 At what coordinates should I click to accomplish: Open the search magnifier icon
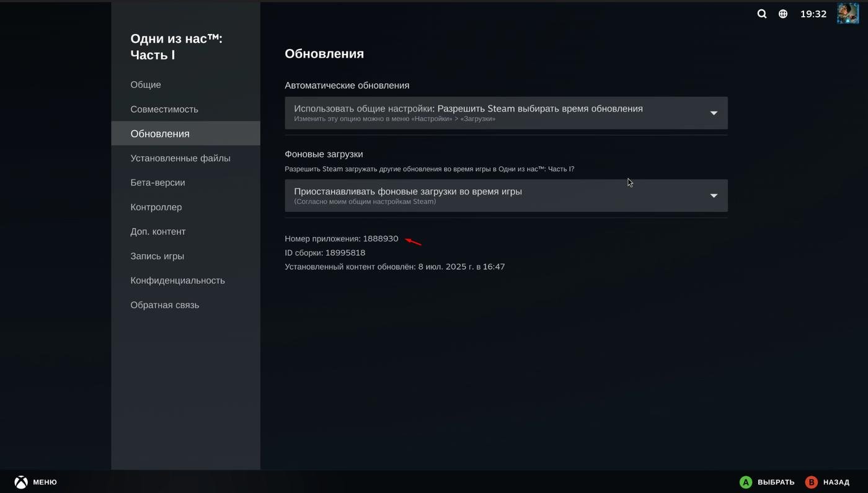pyautogui.click(x=762, y=14)
